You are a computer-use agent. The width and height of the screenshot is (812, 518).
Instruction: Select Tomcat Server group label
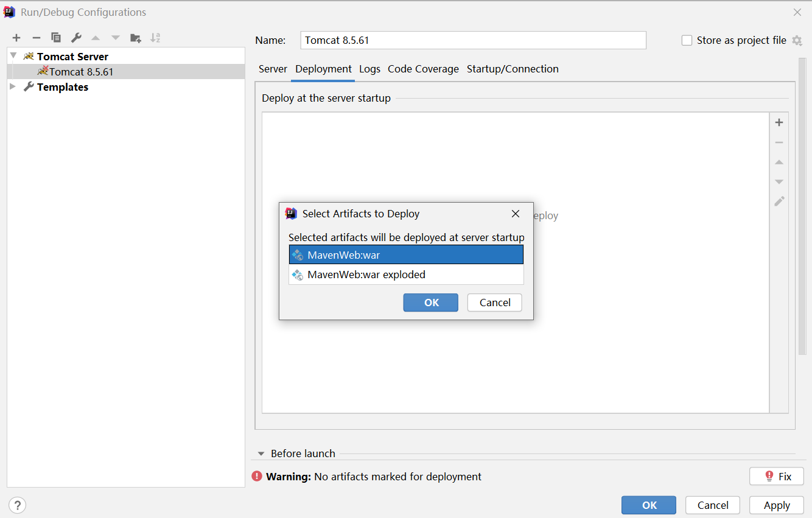point(72,57)
